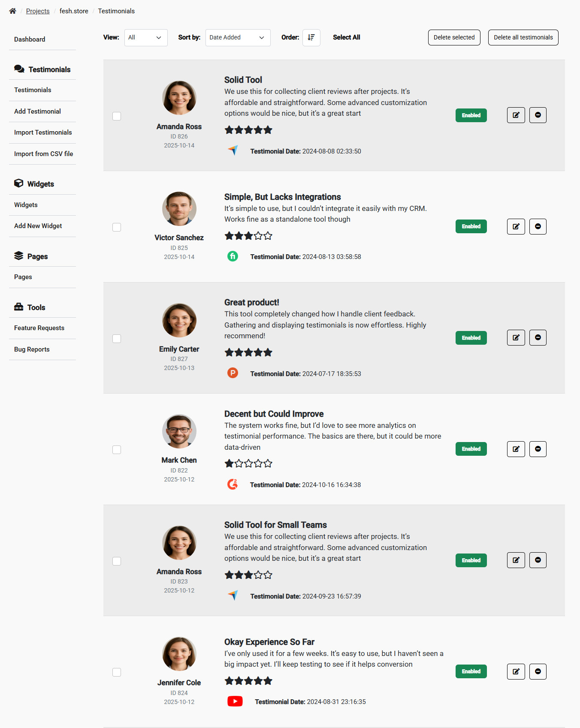Toggle the sort order direction icon

click(311, 38)
